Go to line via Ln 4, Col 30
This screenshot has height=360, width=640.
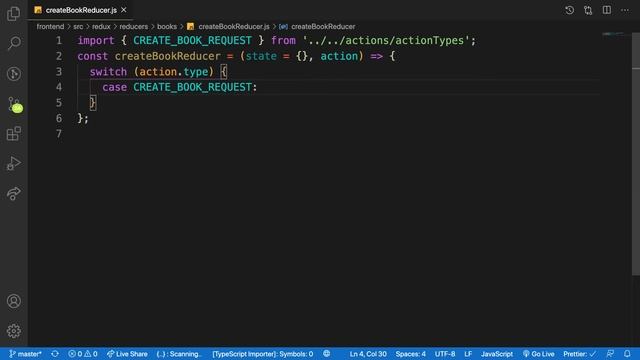368,354
